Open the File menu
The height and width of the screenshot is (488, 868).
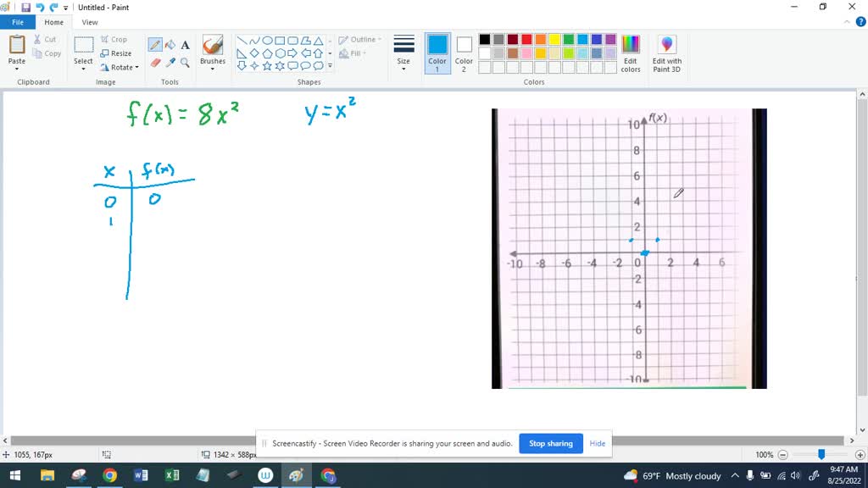pyautogui.click(x=17, y=21)
